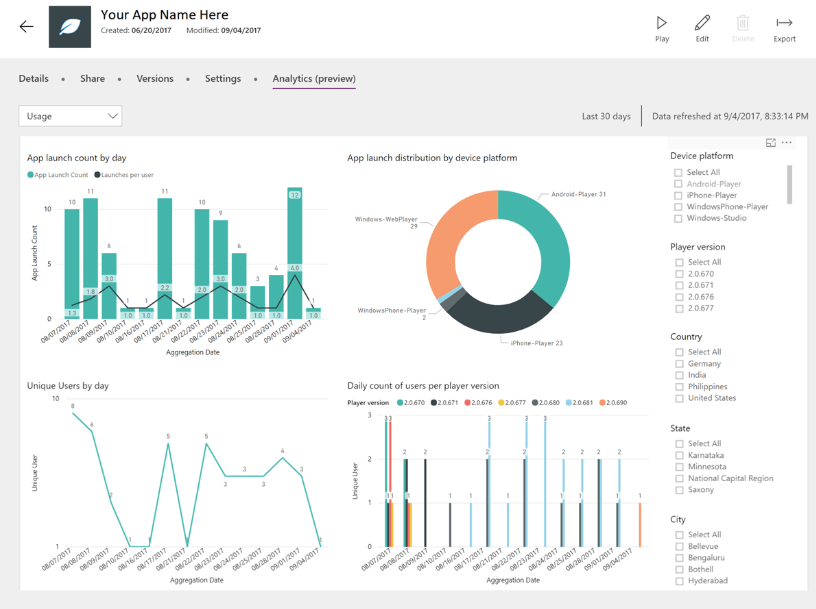
Task: Export the app
Action: tap(784, 29)
